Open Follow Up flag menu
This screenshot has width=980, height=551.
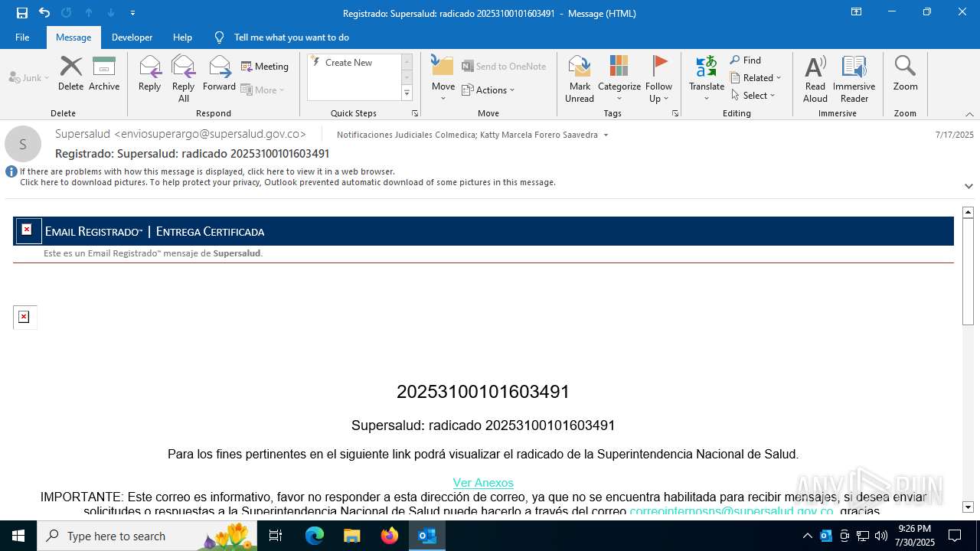[x=658, y=79]
